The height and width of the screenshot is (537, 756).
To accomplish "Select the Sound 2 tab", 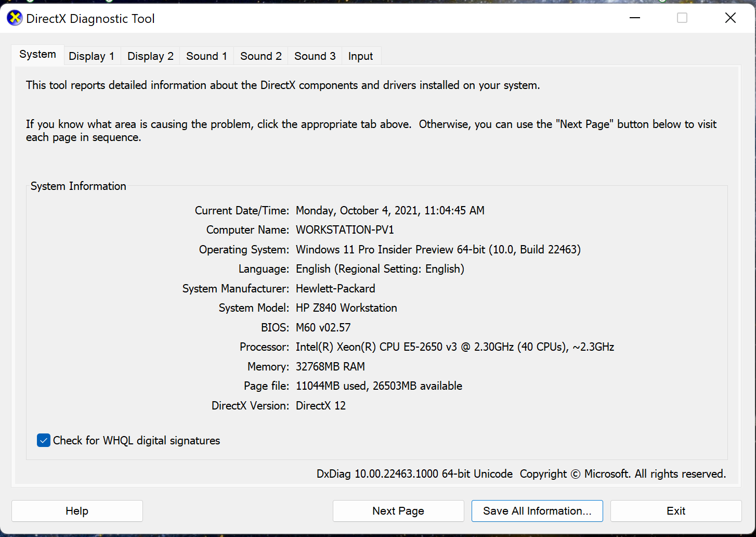I will pos(261,56).
